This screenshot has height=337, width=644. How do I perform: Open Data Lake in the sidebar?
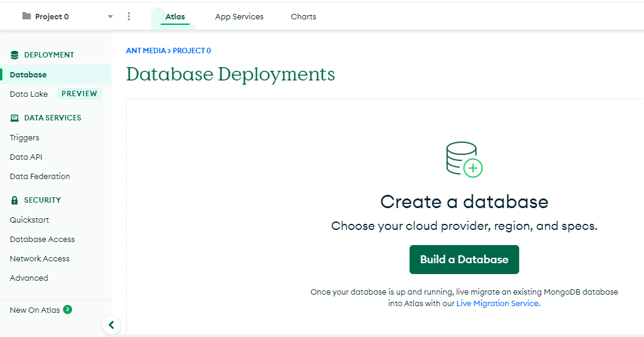coord(28,94)
